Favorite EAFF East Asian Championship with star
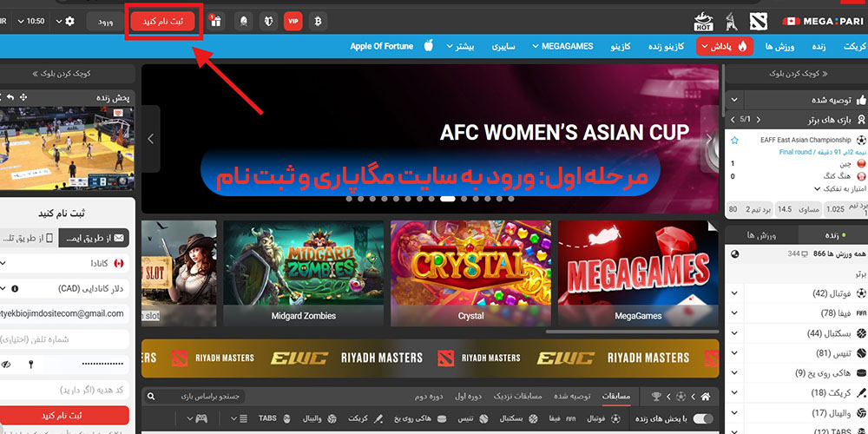868x434 pixels. 734,140
